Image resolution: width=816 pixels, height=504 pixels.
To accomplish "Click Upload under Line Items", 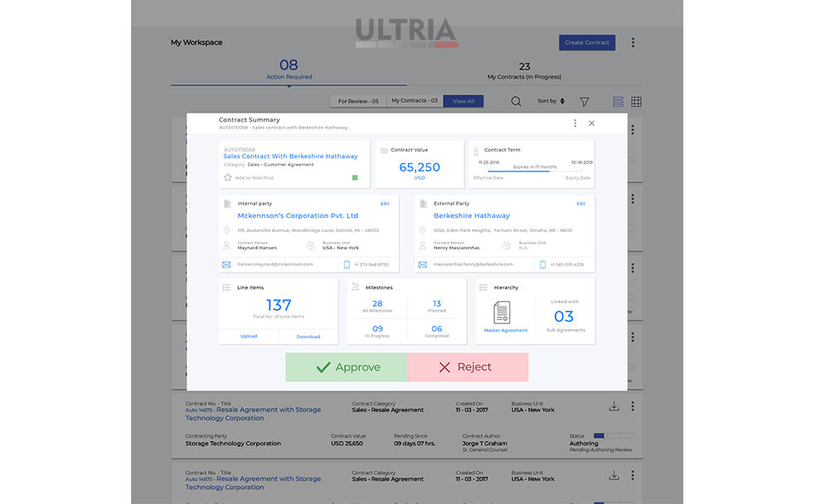I will 249,337.
